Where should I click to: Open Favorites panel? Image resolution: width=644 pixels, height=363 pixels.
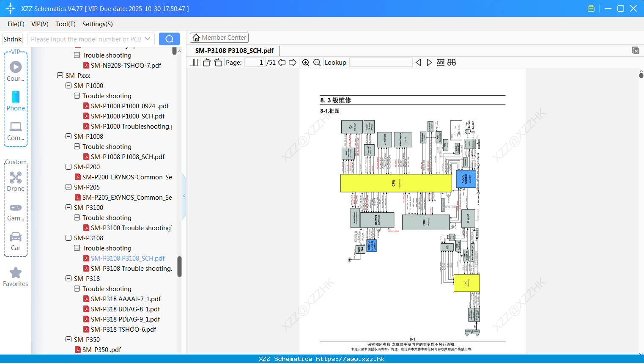(16, 277)
